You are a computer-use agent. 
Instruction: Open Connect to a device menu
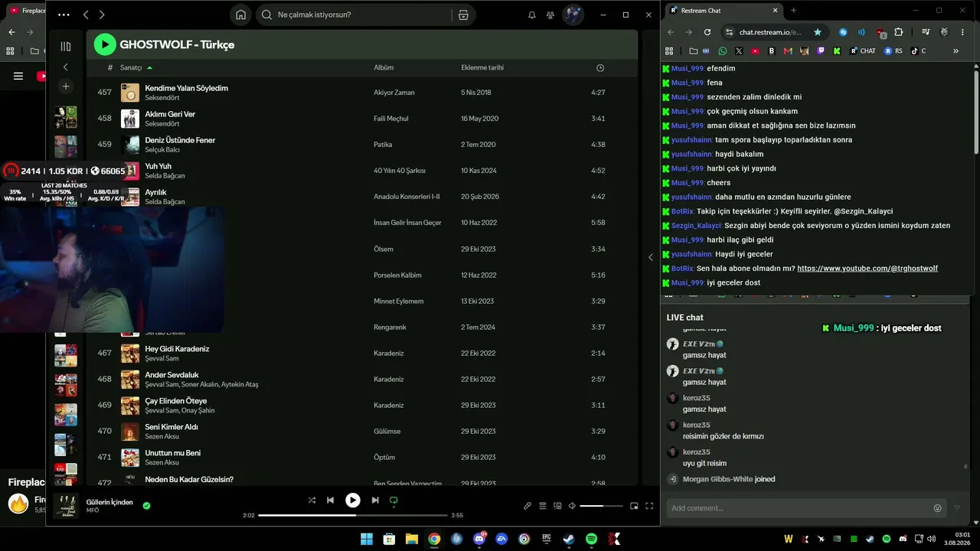tap(557, 506)
